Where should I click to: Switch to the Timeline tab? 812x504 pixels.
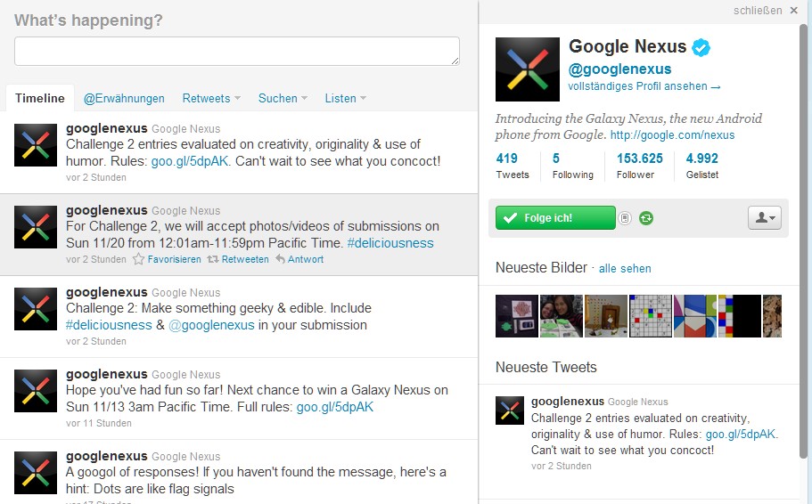(40, 98)
